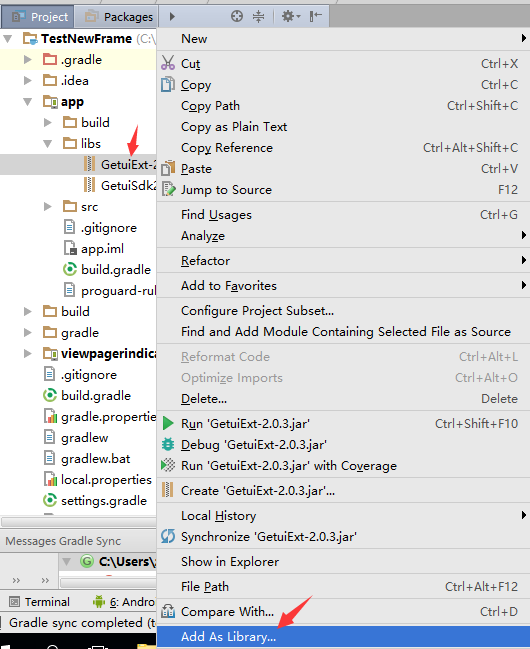This screenshot has width=530, height=649.
Task: Click the local.properties chart icon
Action: coord(50,479)
